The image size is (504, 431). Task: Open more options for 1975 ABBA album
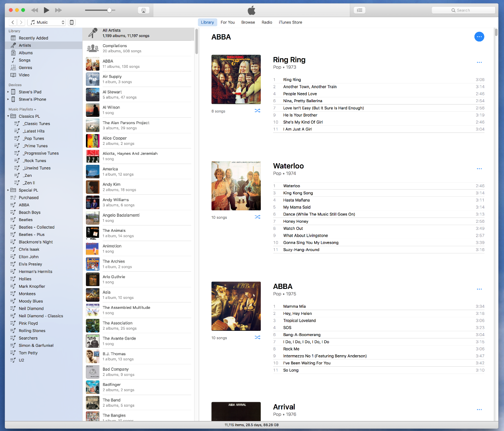pyautogui.click(x=479, y=289)
